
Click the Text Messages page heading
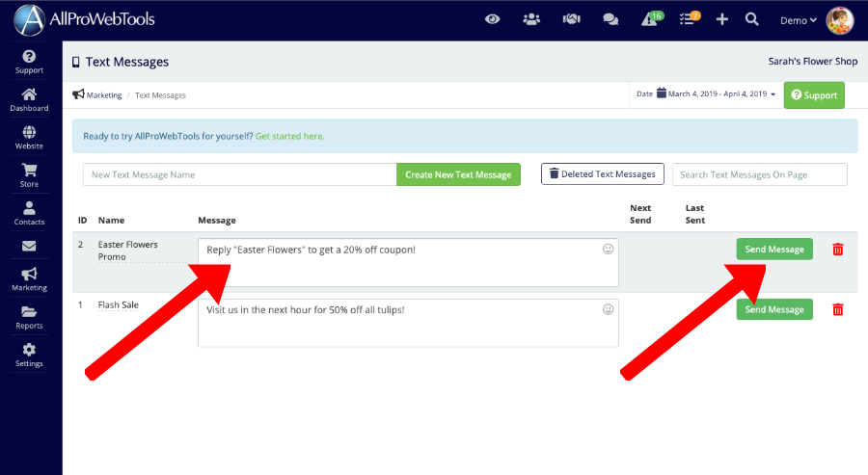click(x=126, y=62)
